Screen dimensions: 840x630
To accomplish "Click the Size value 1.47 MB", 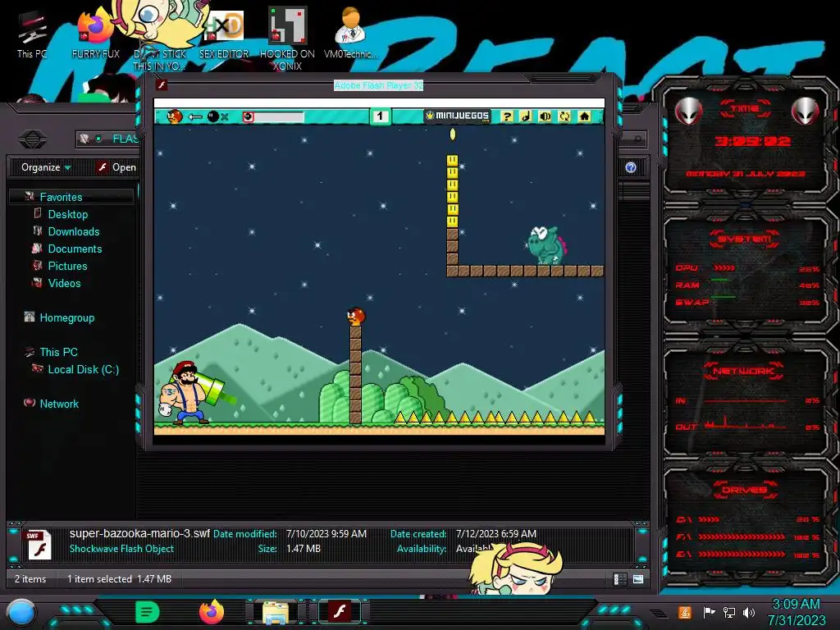I will coord(304,549).
